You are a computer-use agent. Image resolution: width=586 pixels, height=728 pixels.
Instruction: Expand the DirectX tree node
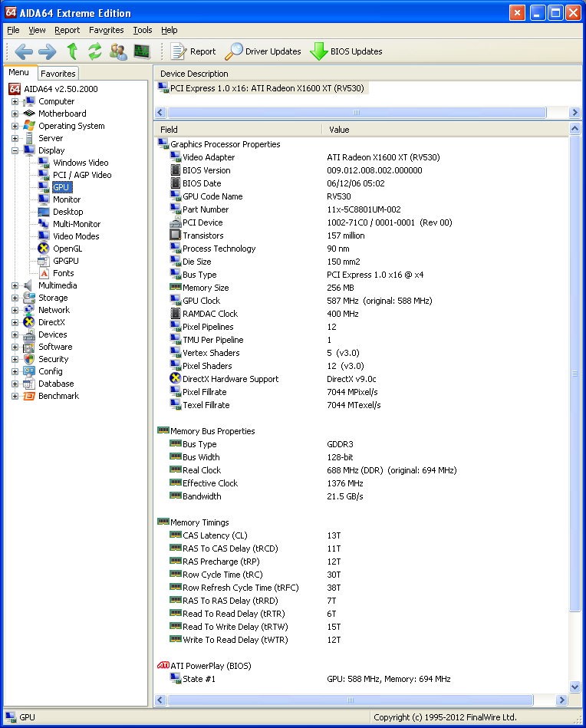click(x=15, y=323)
